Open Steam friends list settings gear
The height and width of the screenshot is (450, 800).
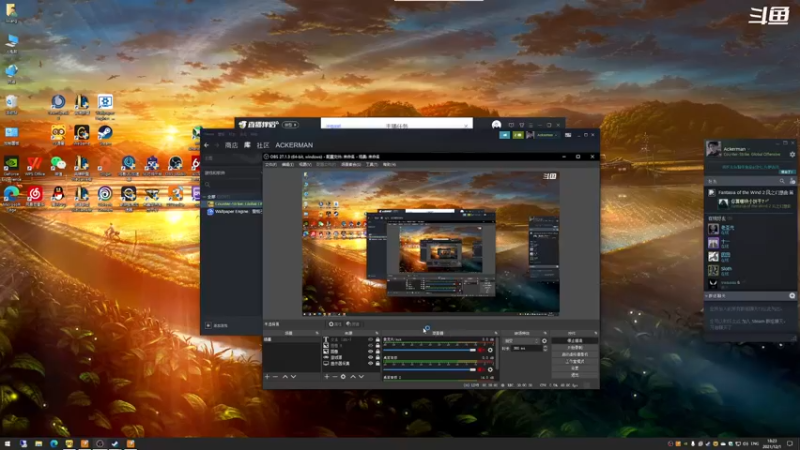792,155
